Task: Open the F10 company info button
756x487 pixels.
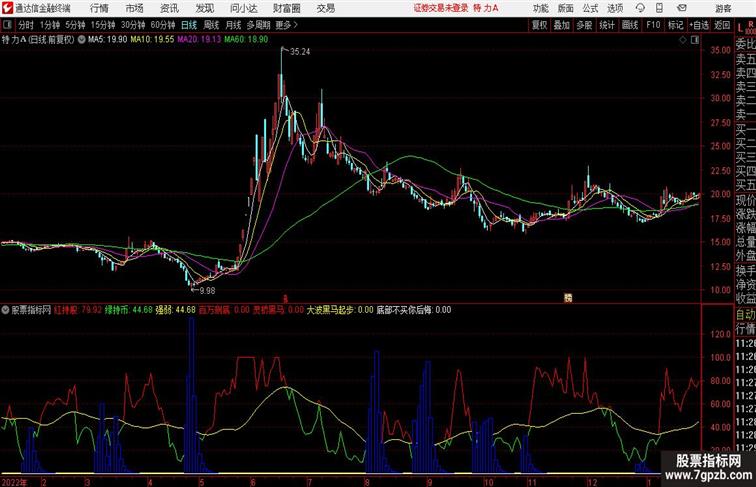Action: click(653, 25)
